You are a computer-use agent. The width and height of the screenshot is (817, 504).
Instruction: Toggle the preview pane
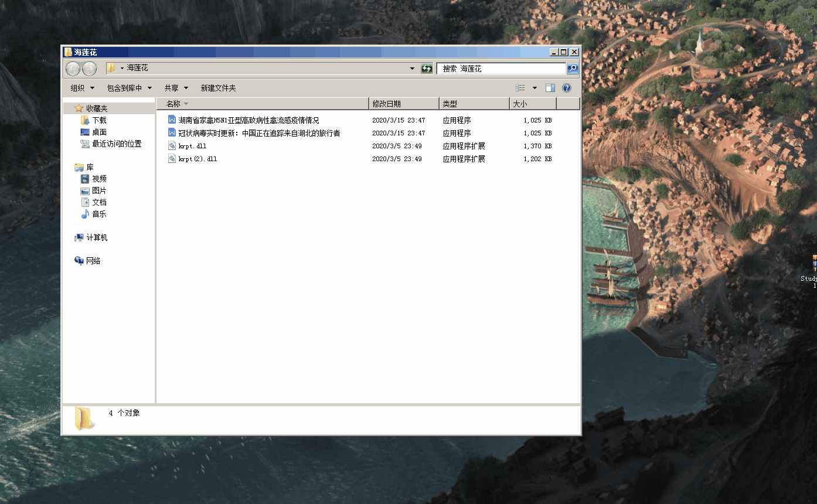[550, 88]
